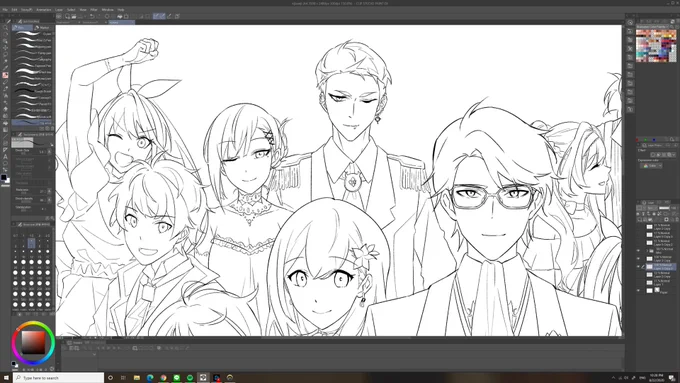
Task: Select the Zoom magnifier tool
Action: coord(6,27)
